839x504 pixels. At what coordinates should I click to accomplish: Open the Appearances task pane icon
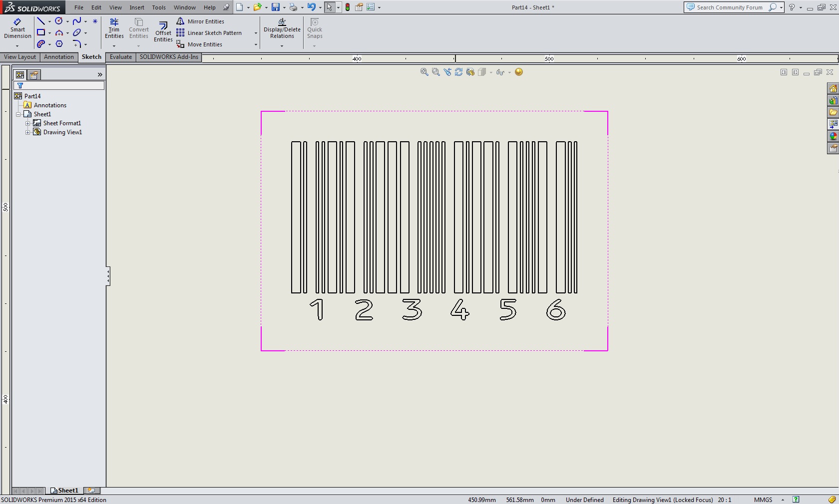point(833,136)
